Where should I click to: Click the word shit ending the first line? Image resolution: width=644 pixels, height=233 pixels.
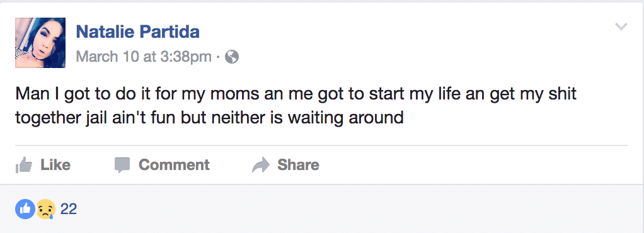pyautogui.click(x=561, y=94)
